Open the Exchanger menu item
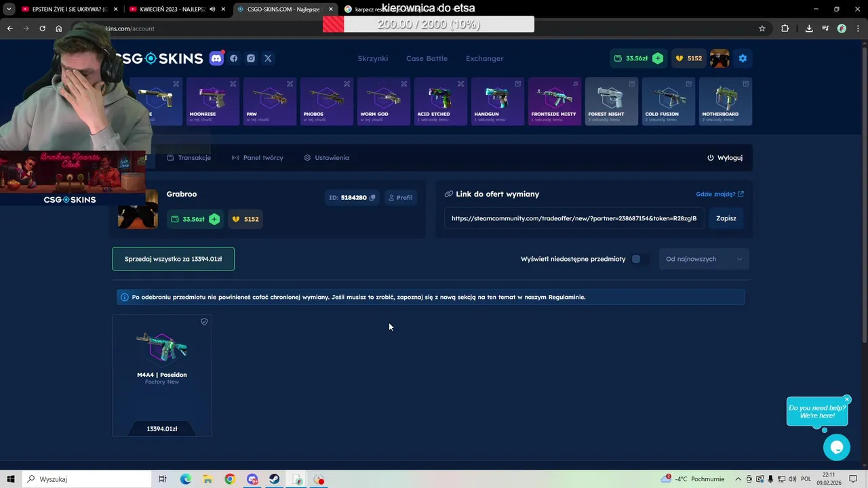 [484, 58]
